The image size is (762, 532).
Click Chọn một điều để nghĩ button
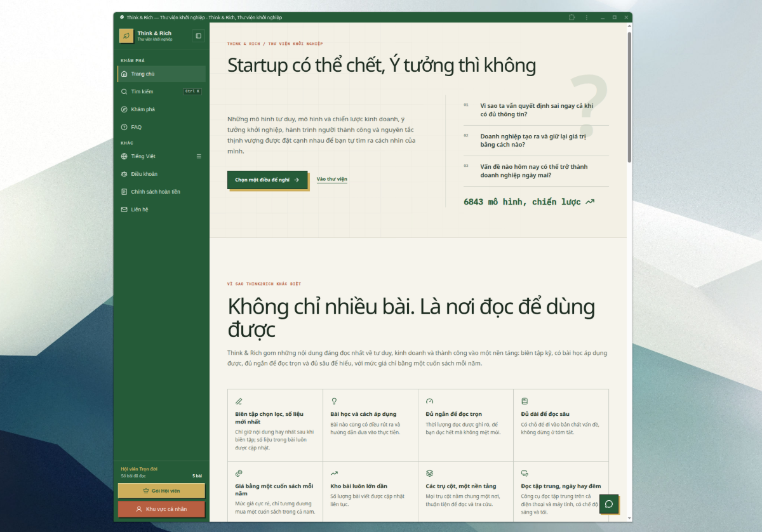pyautogui.click(x=267, y=180)
